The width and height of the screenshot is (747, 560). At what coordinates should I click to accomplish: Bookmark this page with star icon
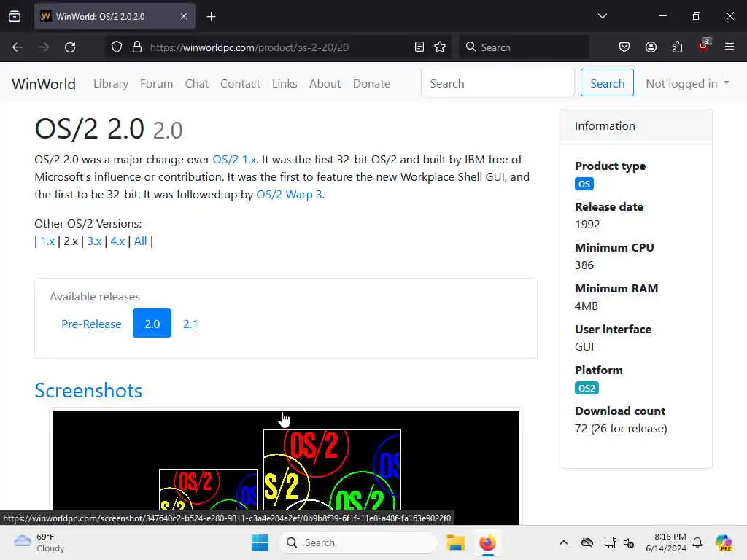[x=440, y=47]
